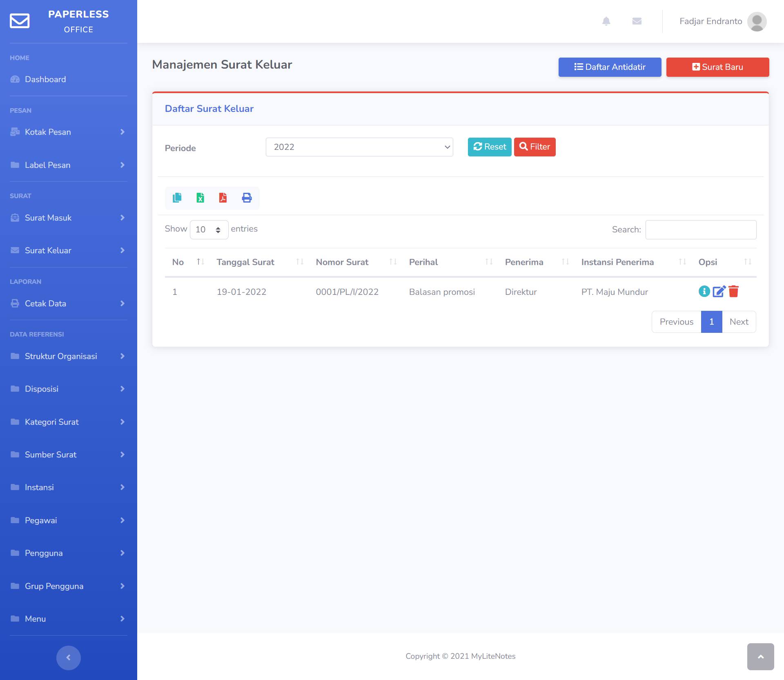Viewport: 784px width, 680px height.
Task: Select page 1 in pagination
Action: point(712,322)
